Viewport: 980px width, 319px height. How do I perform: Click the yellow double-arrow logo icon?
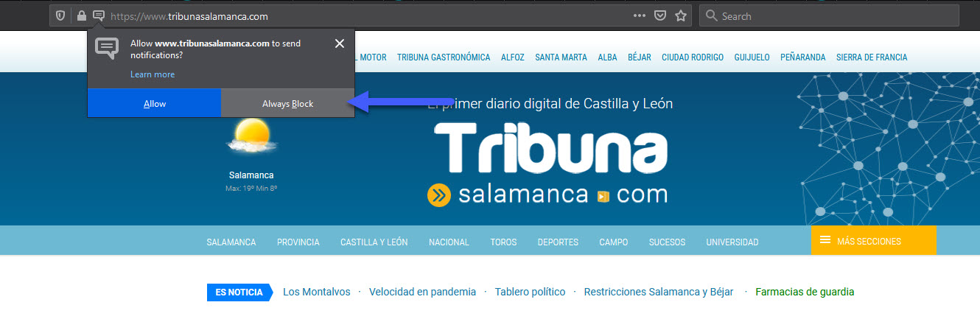click(x=438, y=195)
